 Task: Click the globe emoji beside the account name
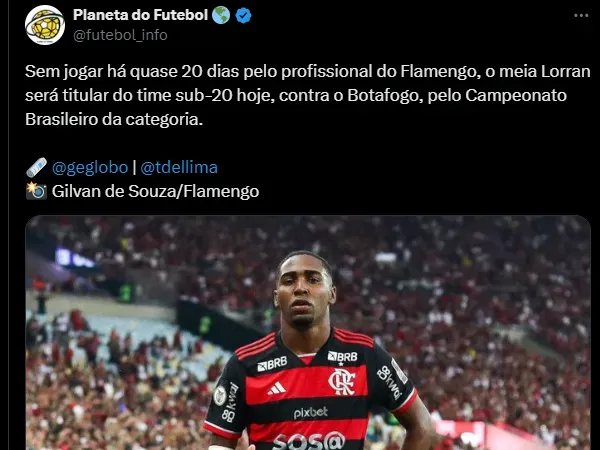(221, 15)
